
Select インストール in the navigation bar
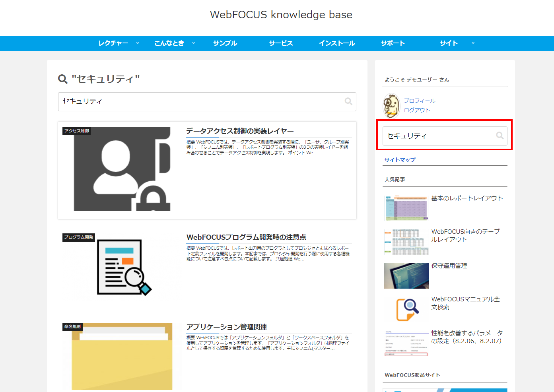pos(336,43)
